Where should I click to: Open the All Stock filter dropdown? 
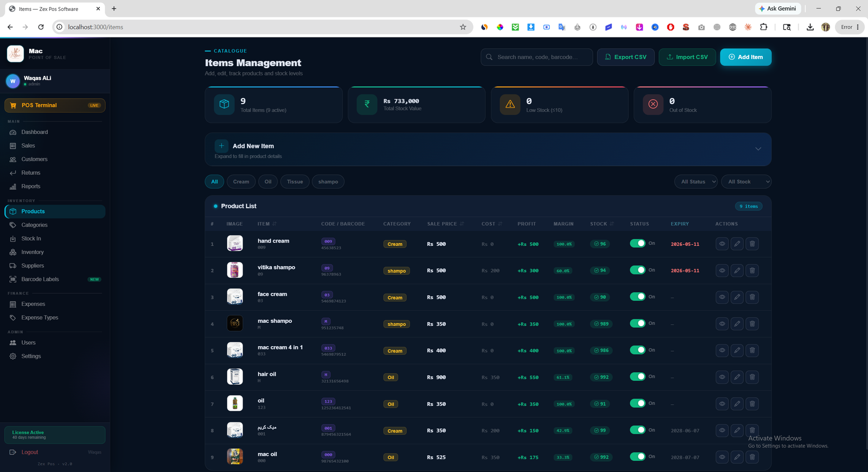point(746,182)
